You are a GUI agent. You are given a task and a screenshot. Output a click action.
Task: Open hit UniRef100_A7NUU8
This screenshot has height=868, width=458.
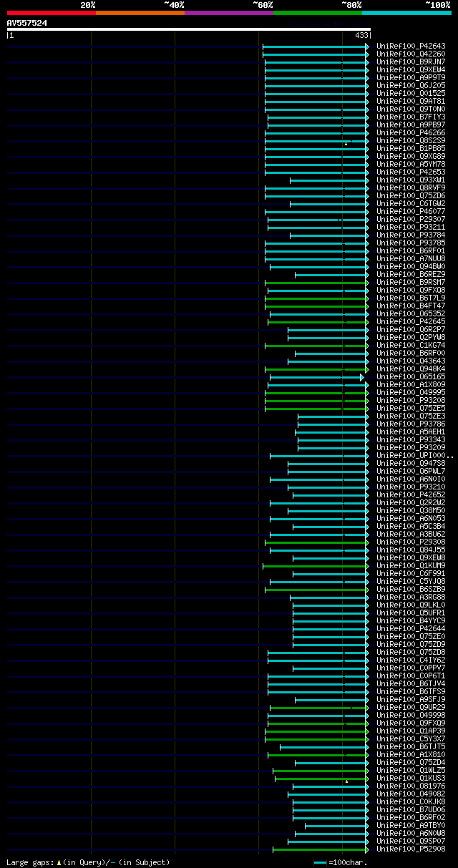coord(411,258)
